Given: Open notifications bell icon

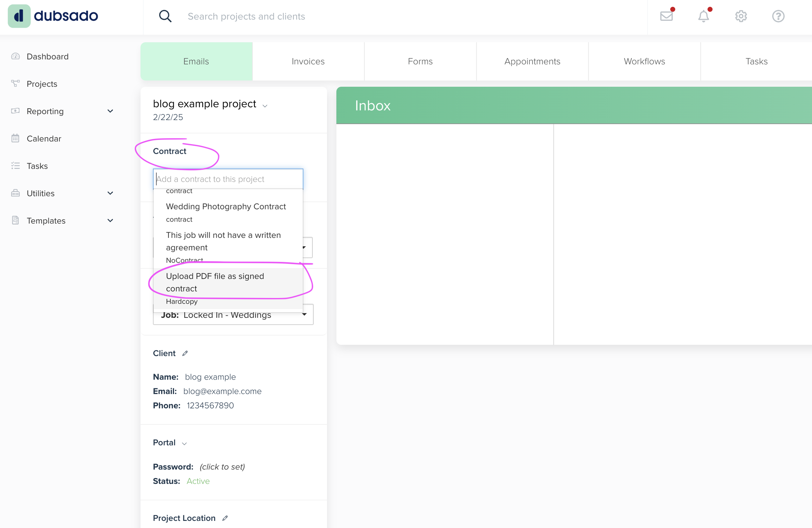Looking at the screenshot, I should click(703, 16).
